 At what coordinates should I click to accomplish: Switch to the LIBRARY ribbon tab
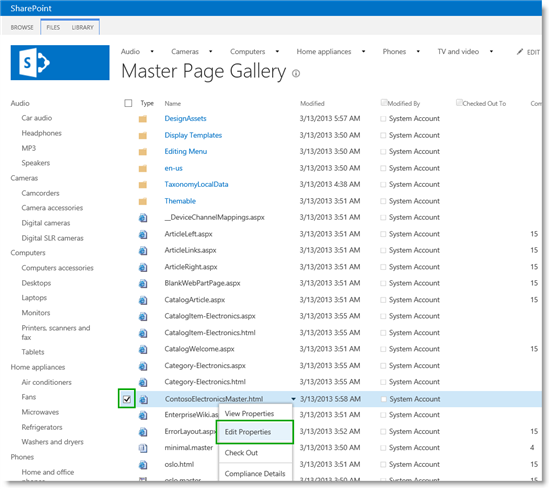click(x=83, y=27)
